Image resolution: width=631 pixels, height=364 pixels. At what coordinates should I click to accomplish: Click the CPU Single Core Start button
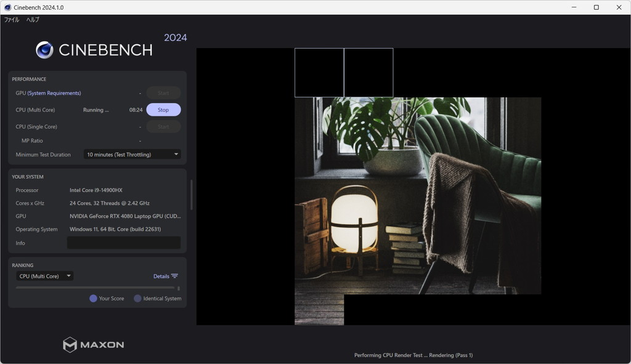(x=163, y=127)
